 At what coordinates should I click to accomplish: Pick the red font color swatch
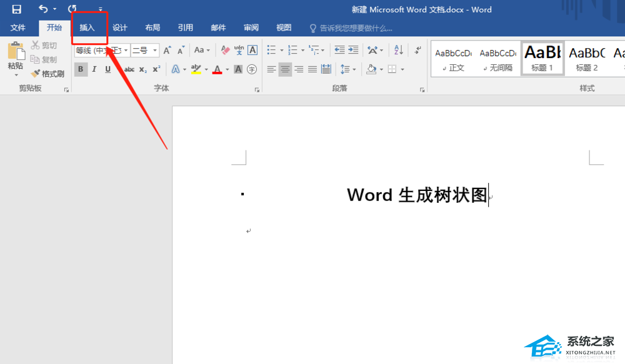coord(217,70)
